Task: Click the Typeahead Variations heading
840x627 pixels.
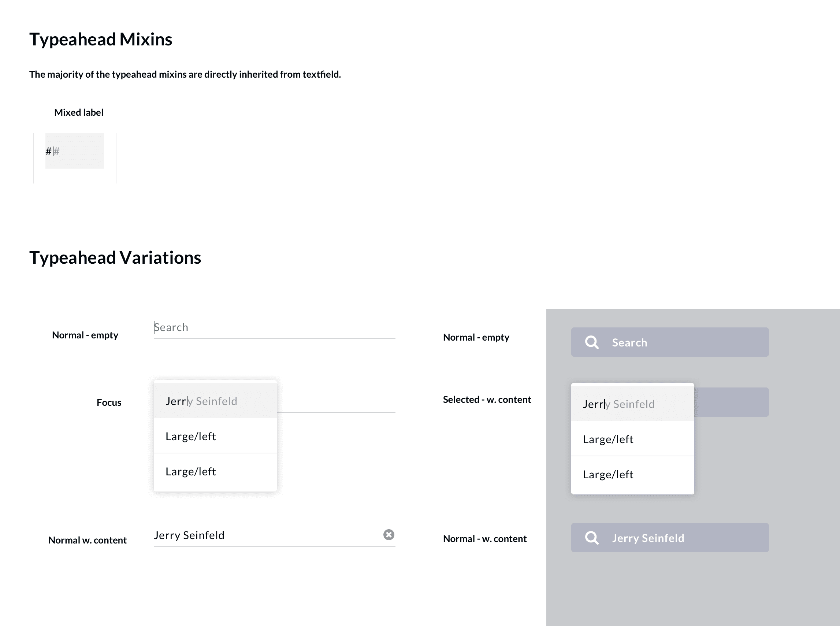Action: [116, 257]
